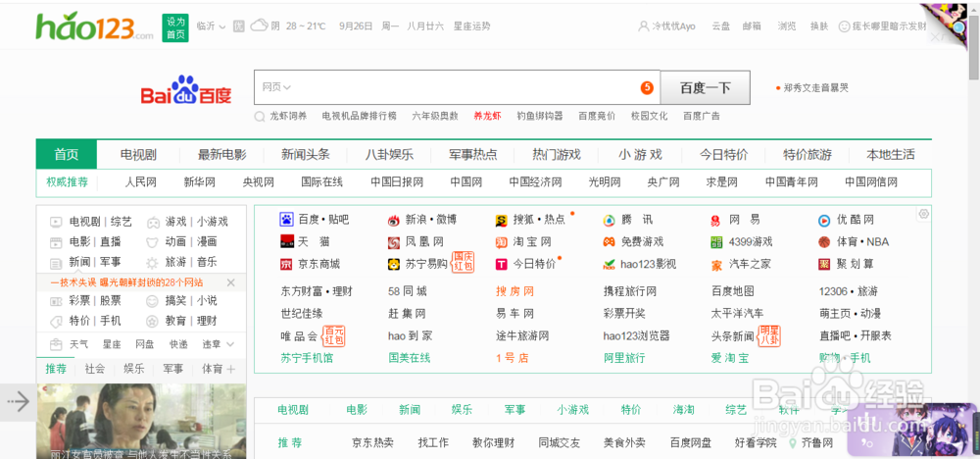Click the 天猫 icon
980x459 pixels.
click(x=286, y=241)
